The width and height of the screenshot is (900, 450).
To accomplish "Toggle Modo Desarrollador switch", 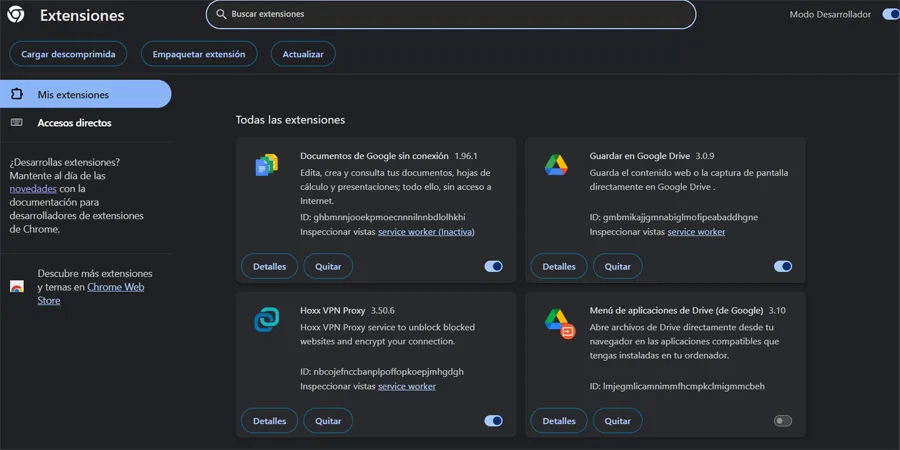I will [x=891, y=14].
